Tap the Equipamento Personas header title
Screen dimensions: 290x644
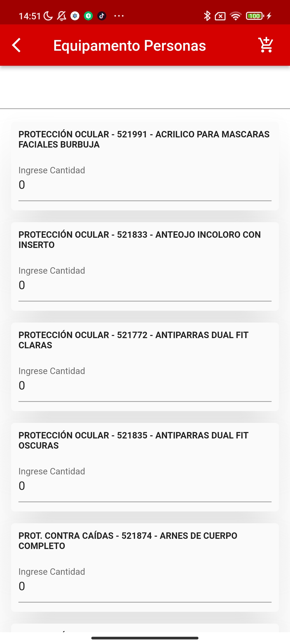[x=130, y=45]
